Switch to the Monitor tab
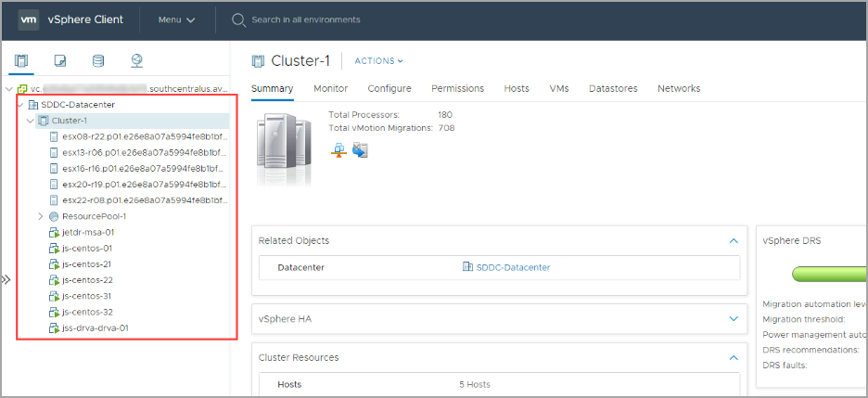The height and width of the screenshot is (398, 868). (x=330, y=88)
